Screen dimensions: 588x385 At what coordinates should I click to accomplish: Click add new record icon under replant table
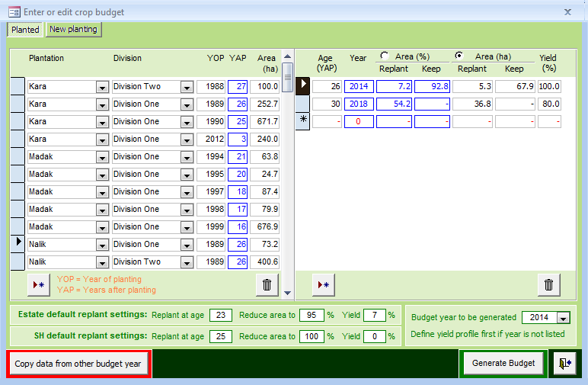click(x=323, y=285)
